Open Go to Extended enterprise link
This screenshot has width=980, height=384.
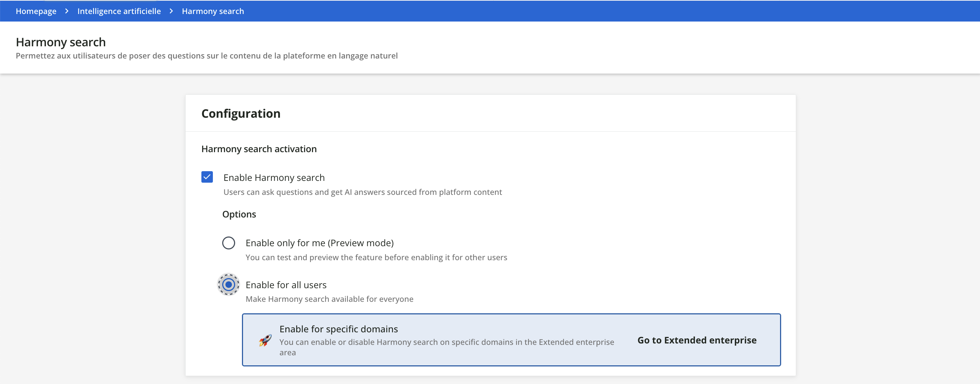click(x=697, y=340)
